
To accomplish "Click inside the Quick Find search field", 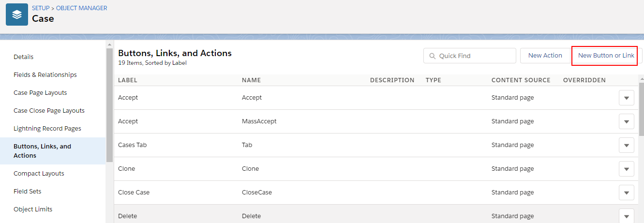I will click(470, 56).
